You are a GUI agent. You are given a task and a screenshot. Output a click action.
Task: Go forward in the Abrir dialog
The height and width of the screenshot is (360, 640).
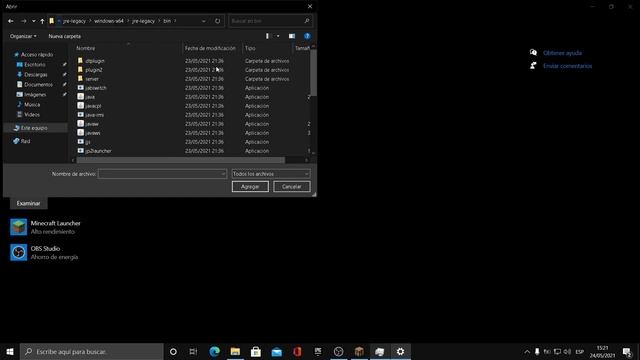pos(23,21)
